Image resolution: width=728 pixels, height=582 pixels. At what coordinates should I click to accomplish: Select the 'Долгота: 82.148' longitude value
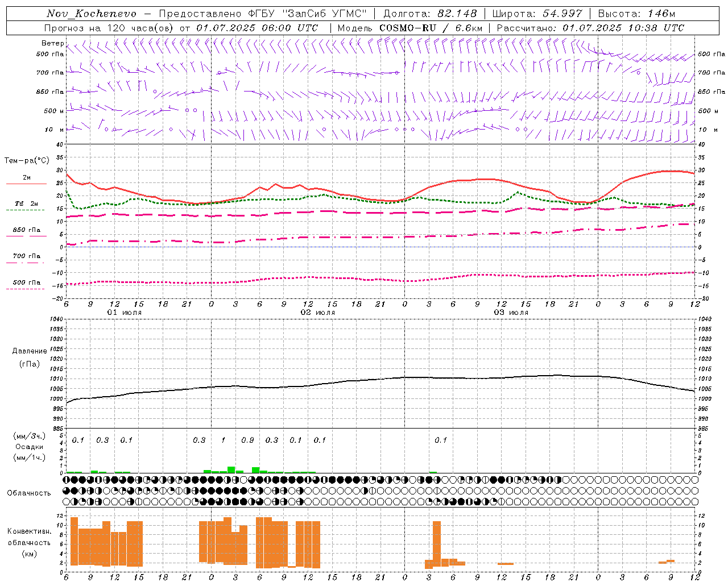430,14
